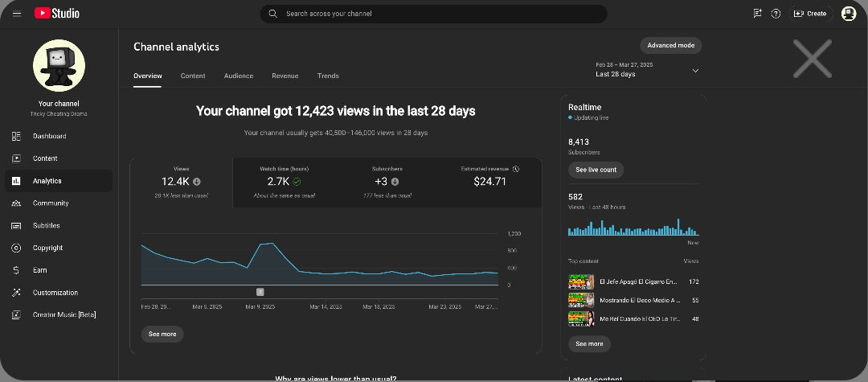Viewport: 868px width, 382px height.
Task: Open the Copyright section
Action: (47, 248)
